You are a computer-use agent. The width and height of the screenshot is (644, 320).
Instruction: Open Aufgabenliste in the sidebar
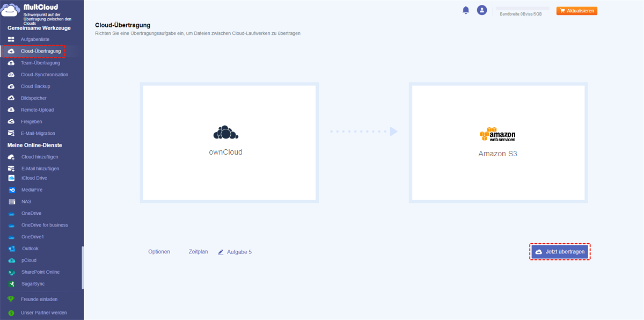[36, 39]
